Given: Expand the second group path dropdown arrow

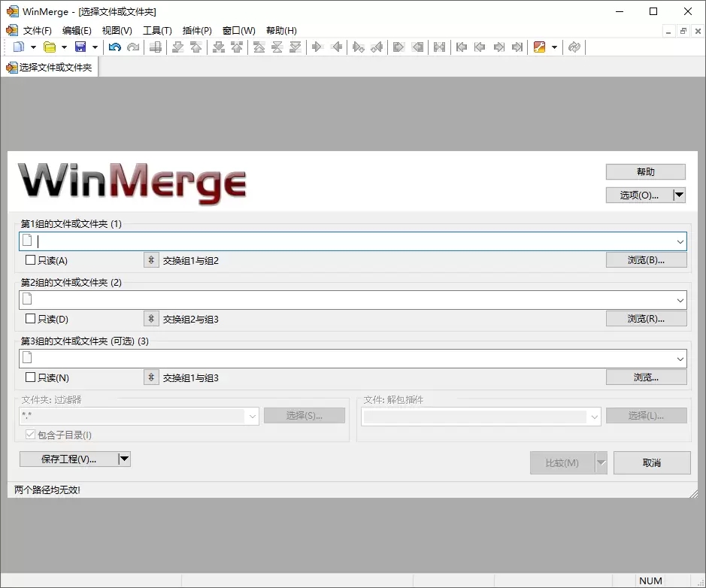Looking at the screenshot, I should click(680, 300).
